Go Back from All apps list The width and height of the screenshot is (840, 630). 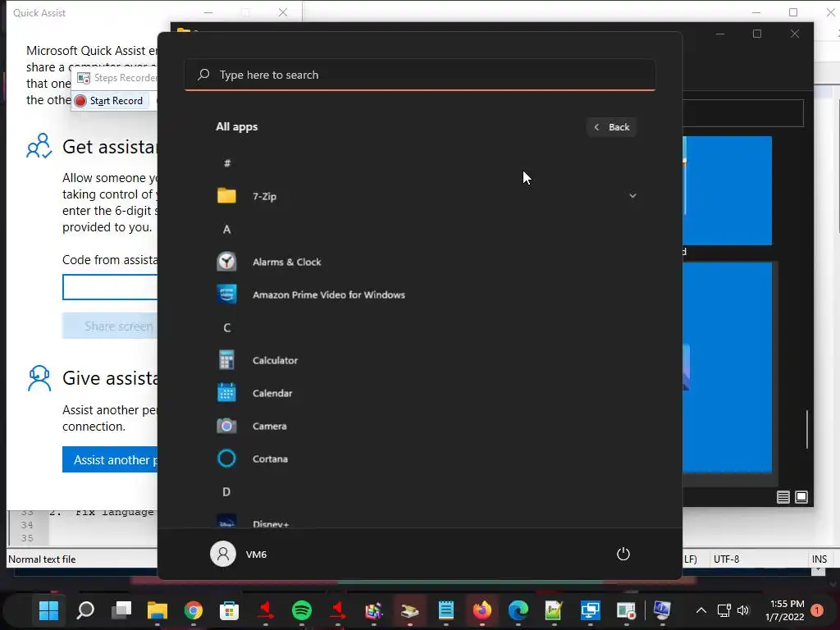click(x=611, y=127)
